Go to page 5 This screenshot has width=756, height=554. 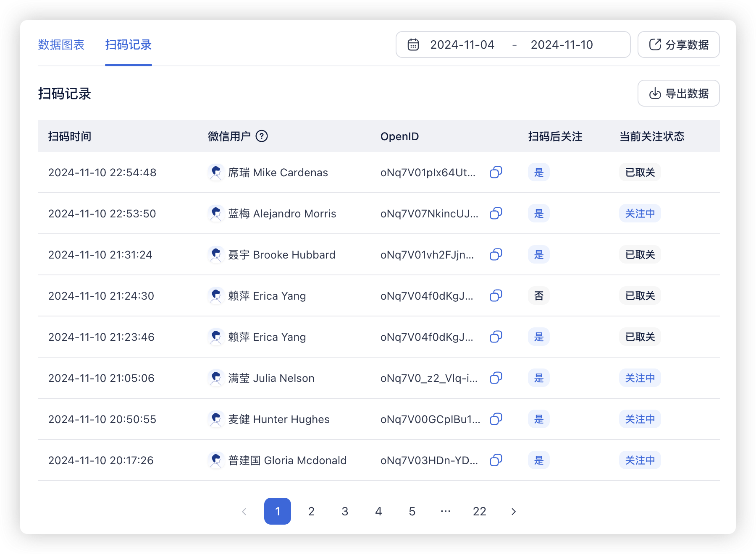coord(412,511)
